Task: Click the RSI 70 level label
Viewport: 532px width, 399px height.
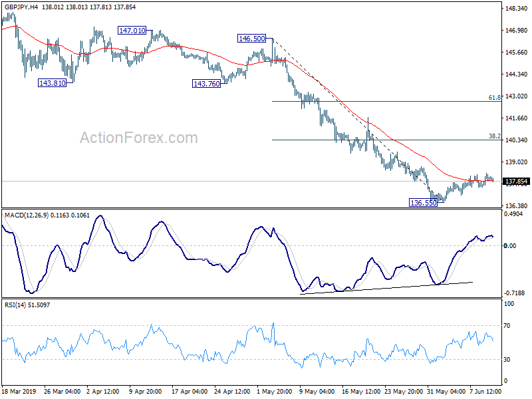Action: pyautogui.click(x=507, y=326)
